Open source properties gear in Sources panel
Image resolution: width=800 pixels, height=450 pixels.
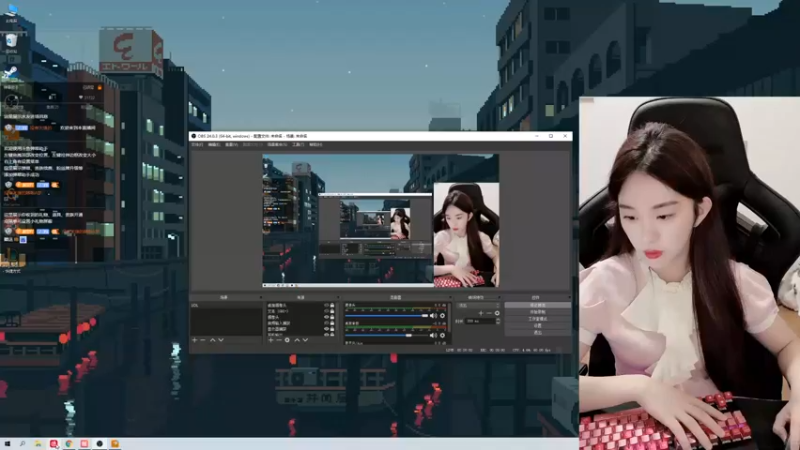tap(287, 340)
